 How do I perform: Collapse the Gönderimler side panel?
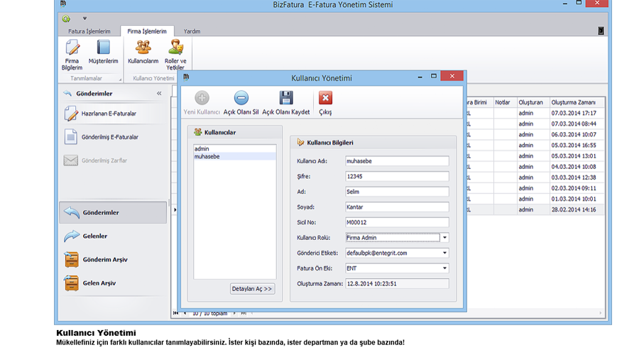point(159,93)
